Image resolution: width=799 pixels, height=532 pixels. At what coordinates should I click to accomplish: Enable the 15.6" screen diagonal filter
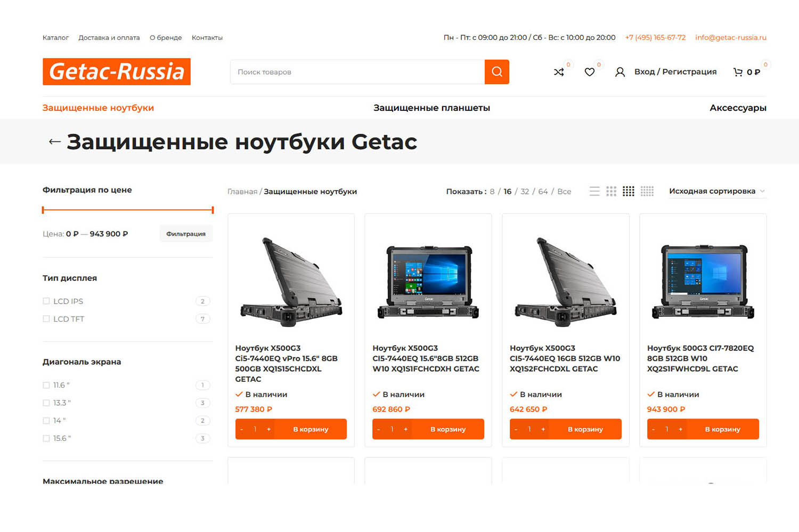[46, 438]
